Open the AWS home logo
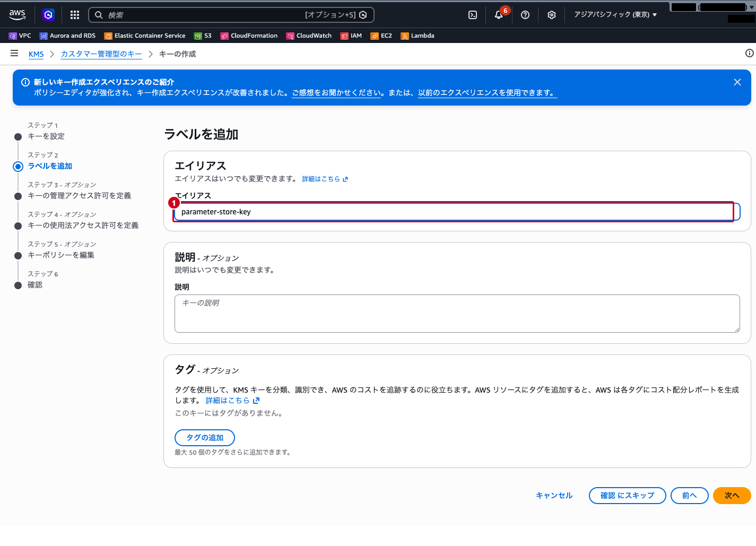 click(x=17, y=15)
